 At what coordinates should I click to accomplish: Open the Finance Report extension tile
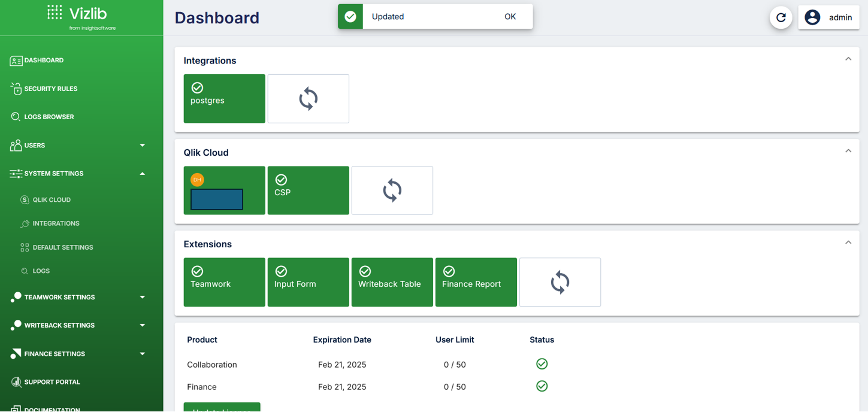pos(476,282)
